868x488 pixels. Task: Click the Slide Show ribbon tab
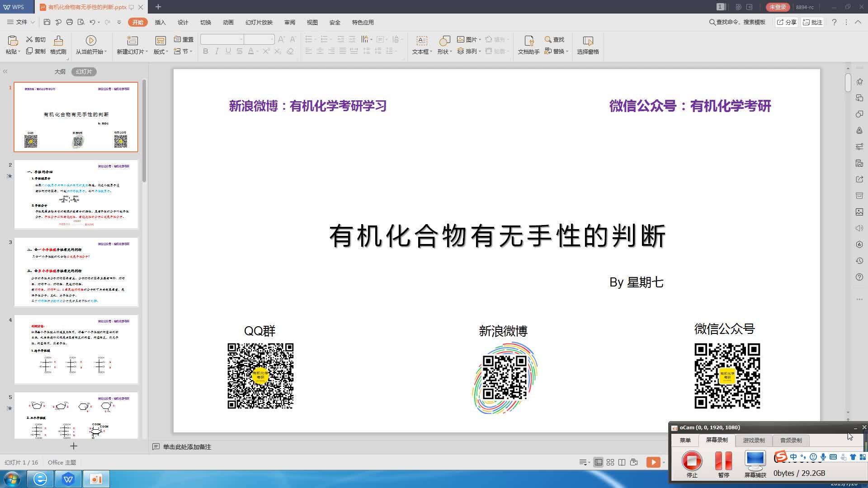coord(259,23)
